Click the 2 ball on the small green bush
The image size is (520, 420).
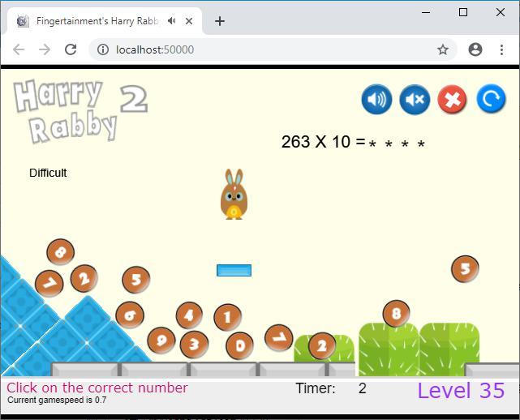point(322,346)
